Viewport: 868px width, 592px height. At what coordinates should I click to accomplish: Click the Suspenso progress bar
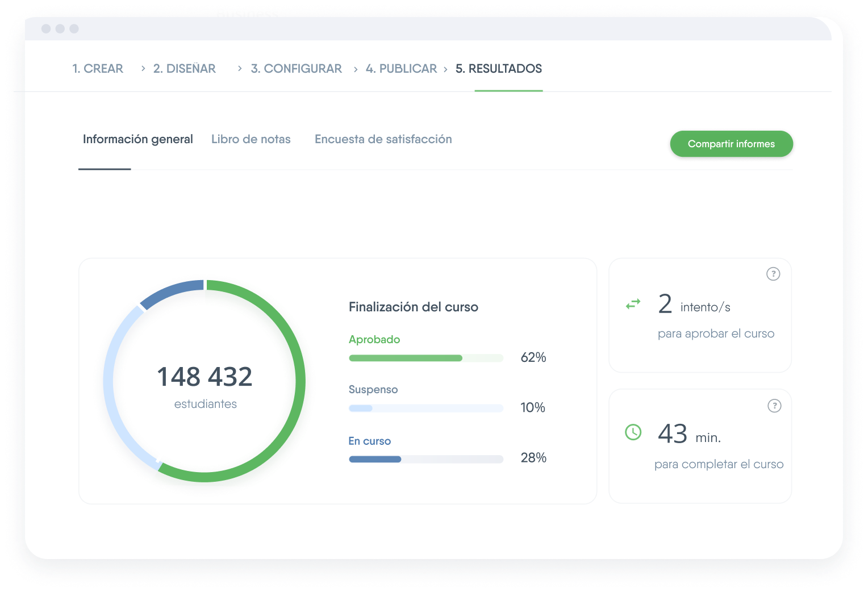426,408
